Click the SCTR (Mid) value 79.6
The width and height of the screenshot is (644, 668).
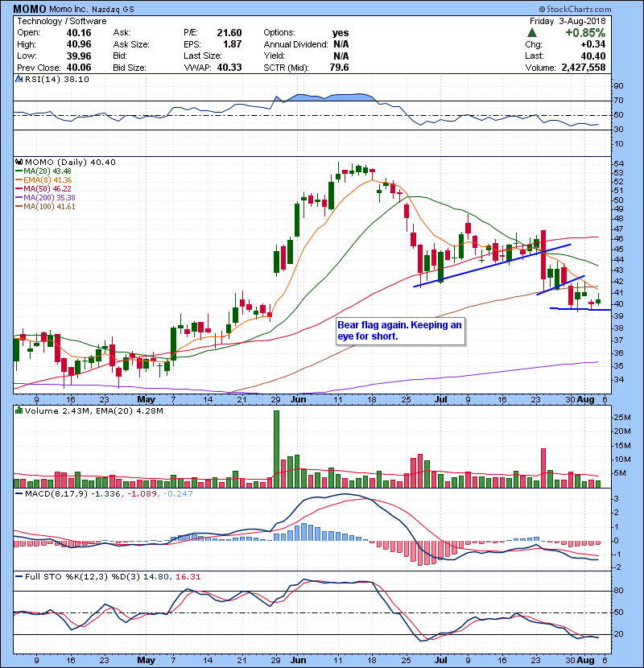point(339,68)
